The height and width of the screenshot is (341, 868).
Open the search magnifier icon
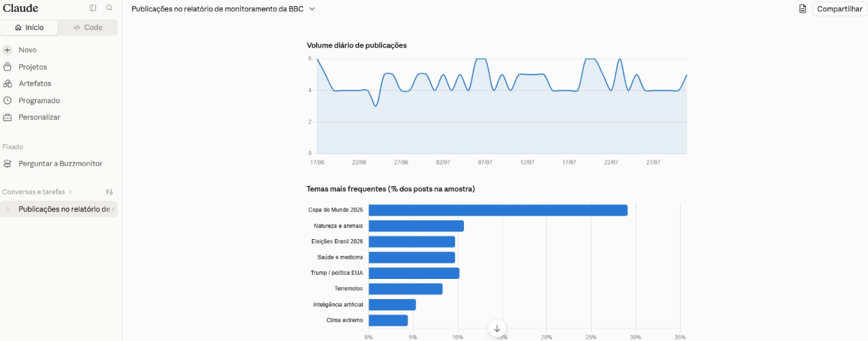pos(109,8)
